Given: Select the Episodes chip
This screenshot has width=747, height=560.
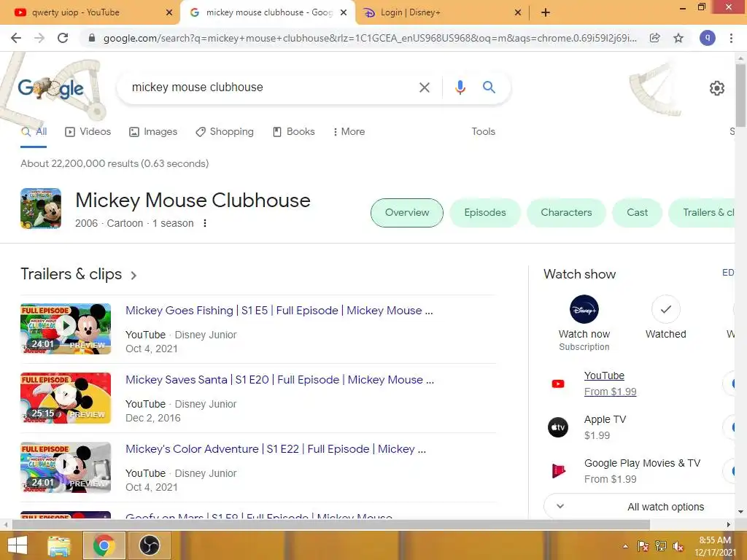Looking at the screenshot, I should click(x=485, y=213).
